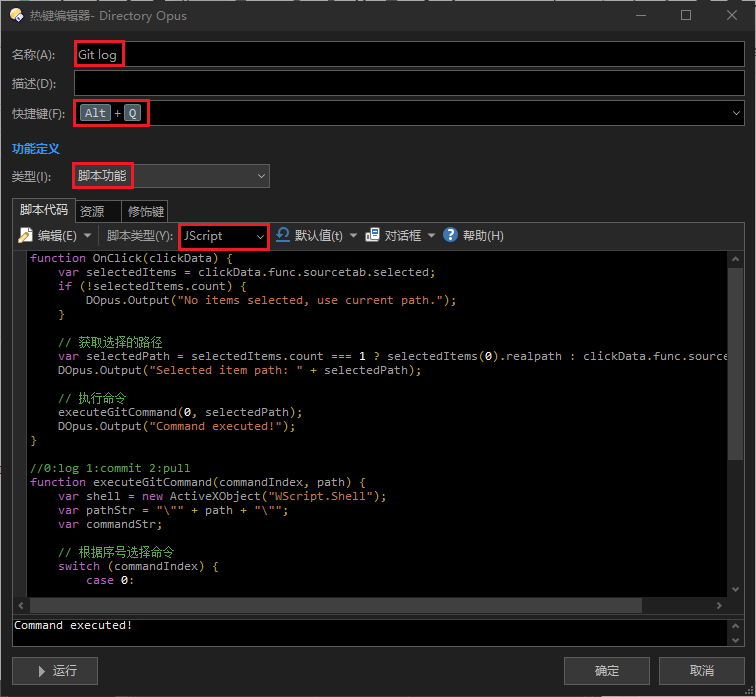Click the 'function OnClick(clickData)' code line
Screen dimensions: 756x697
[131, 258]
